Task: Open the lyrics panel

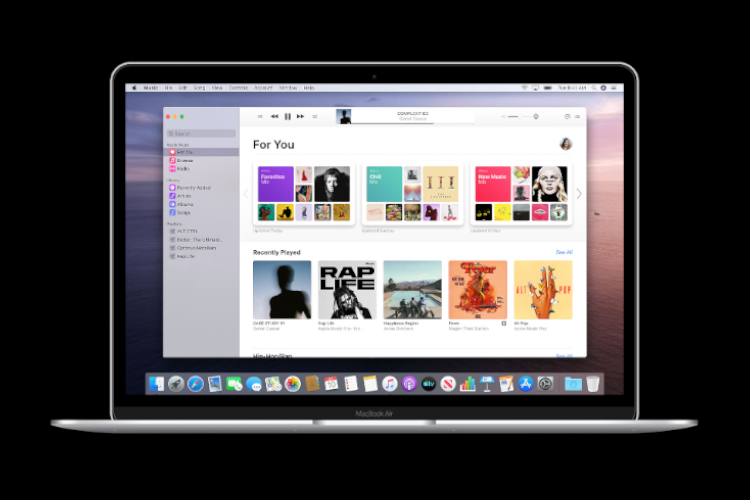Action: [567, 116]
